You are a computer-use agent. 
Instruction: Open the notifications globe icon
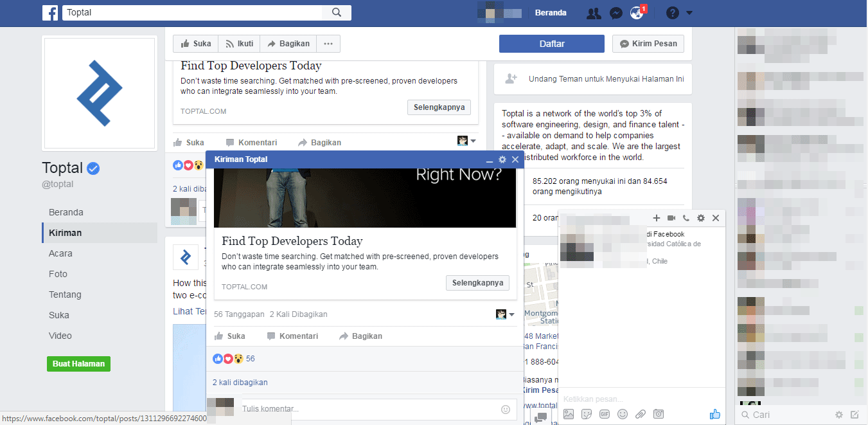(x=637, y=13)
